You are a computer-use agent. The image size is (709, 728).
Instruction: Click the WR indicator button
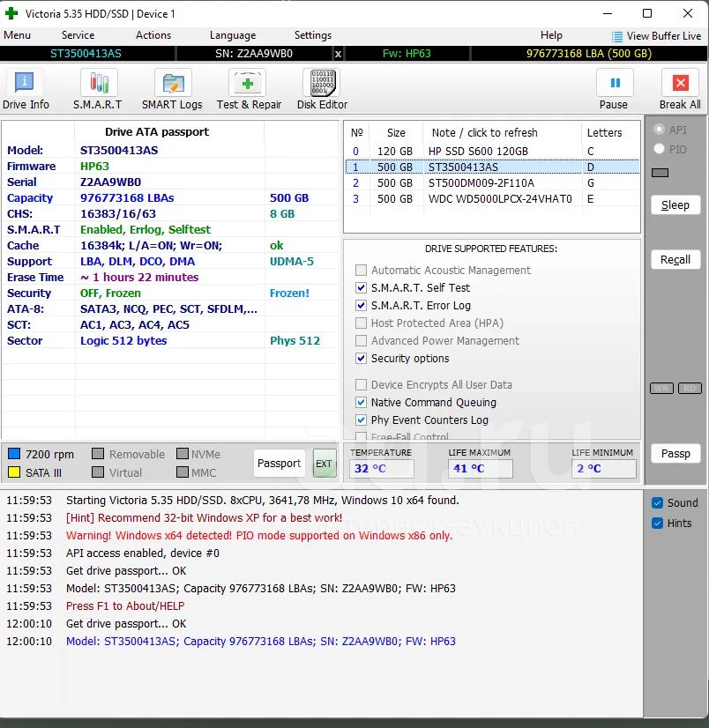tap(661, 388)
